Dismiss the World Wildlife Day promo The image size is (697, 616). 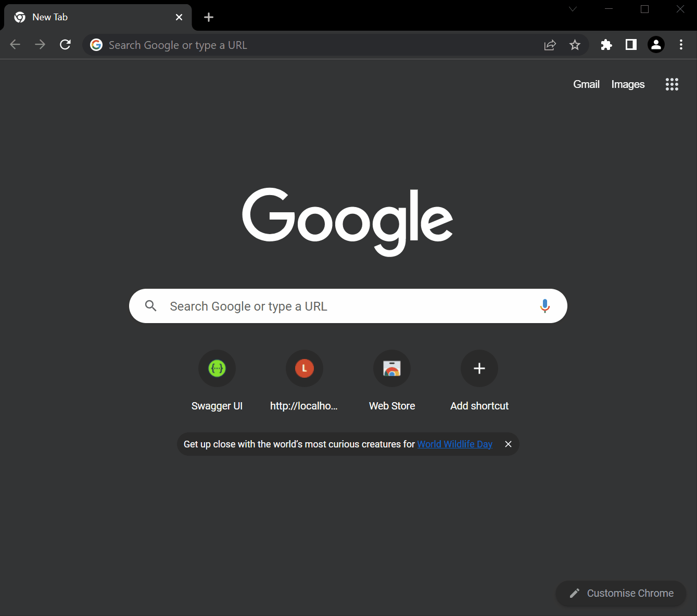coord(509,444)
